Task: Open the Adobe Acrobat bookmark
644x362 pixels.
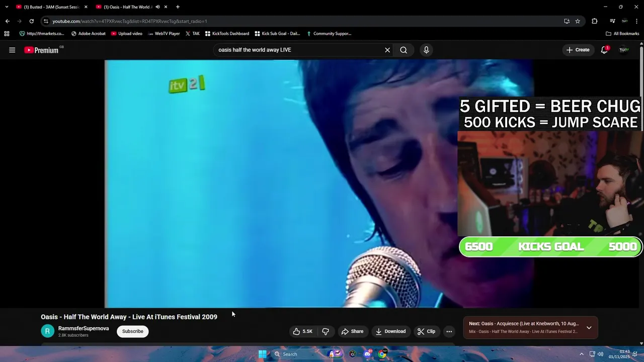Action: 88,34
